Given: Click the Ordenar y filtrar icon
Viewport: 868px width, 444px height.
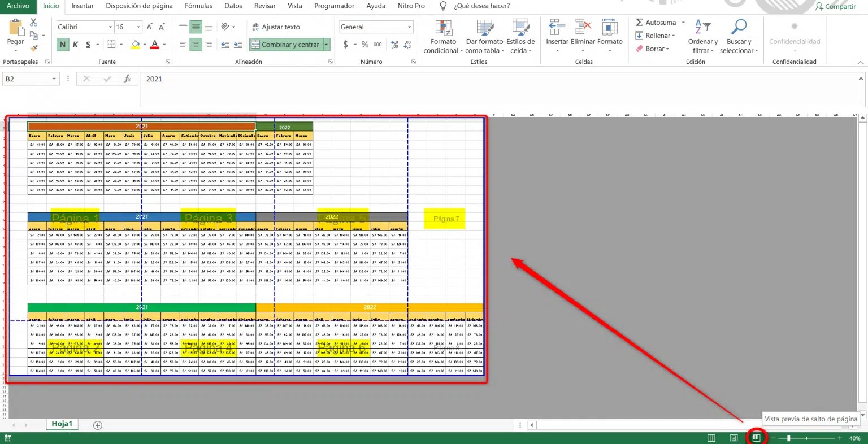Looking at the screenshot, I should click(702, 36).
